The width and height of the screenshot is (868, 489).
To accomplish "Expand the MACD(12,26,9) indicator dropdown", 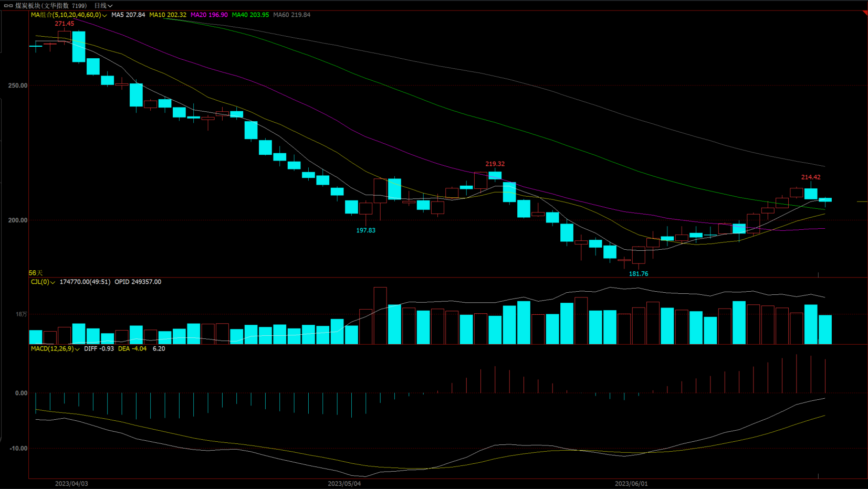I will [x=55, y=348].
